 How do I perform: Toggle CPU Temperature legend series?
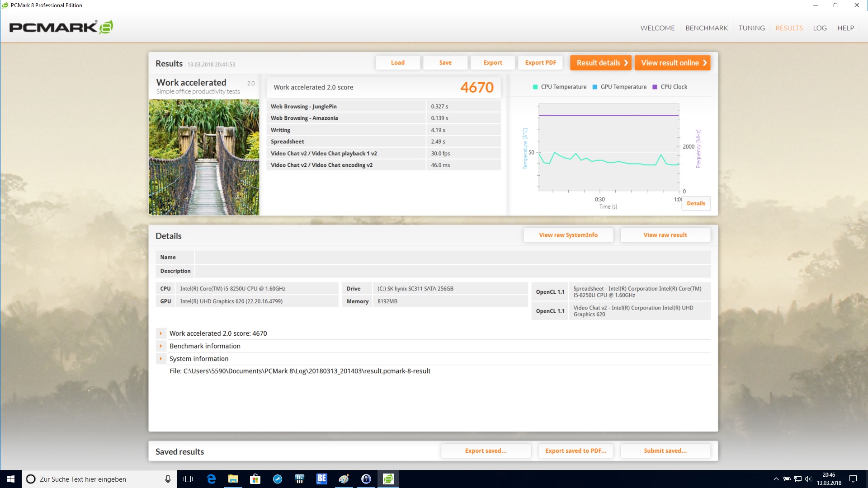pyautogui.click(x=560, y=87)
